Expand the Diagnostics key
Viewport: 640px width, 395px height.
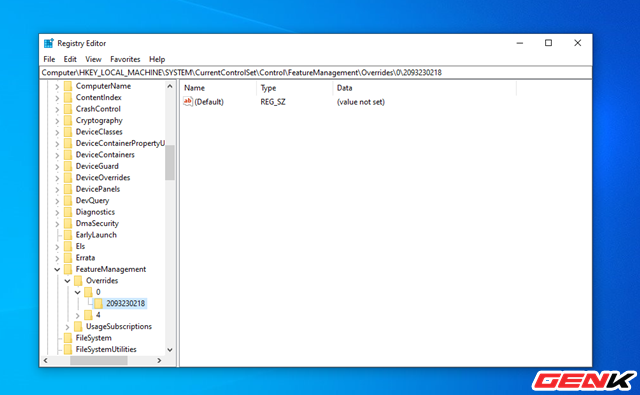[57, 212]
